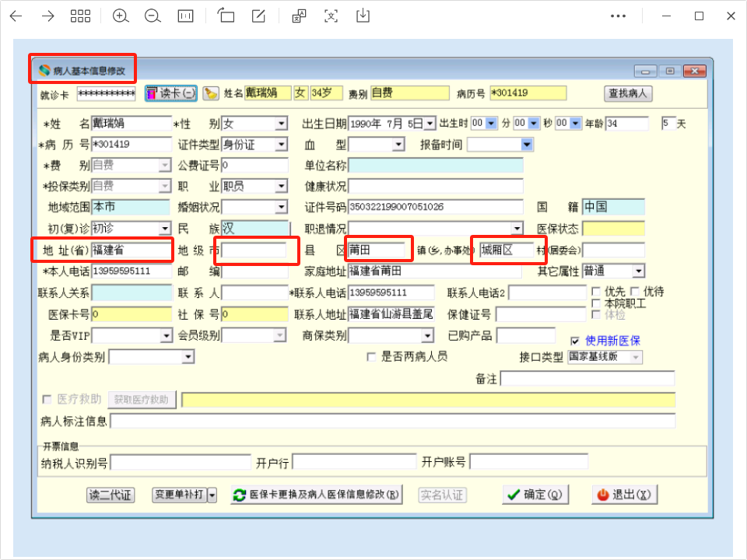
Task: Tick the 是否两病人员 checkbox
Action: point(371,357)
